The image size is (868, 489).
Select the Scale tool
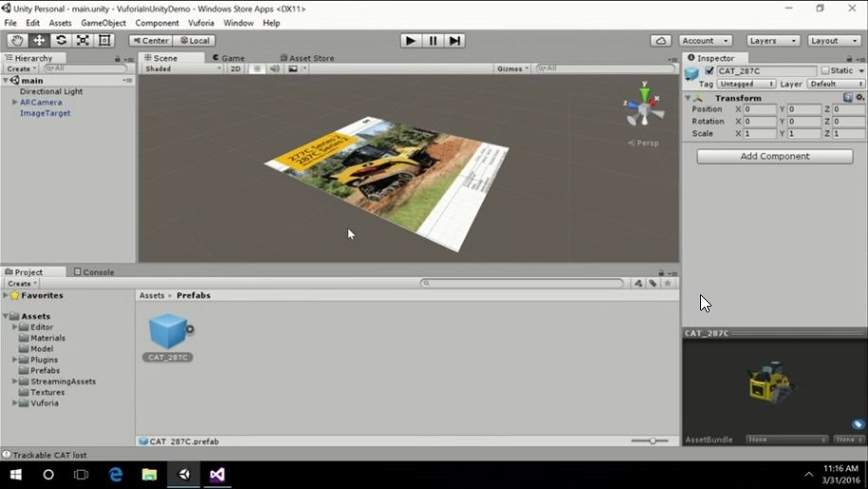click(83, 41)
